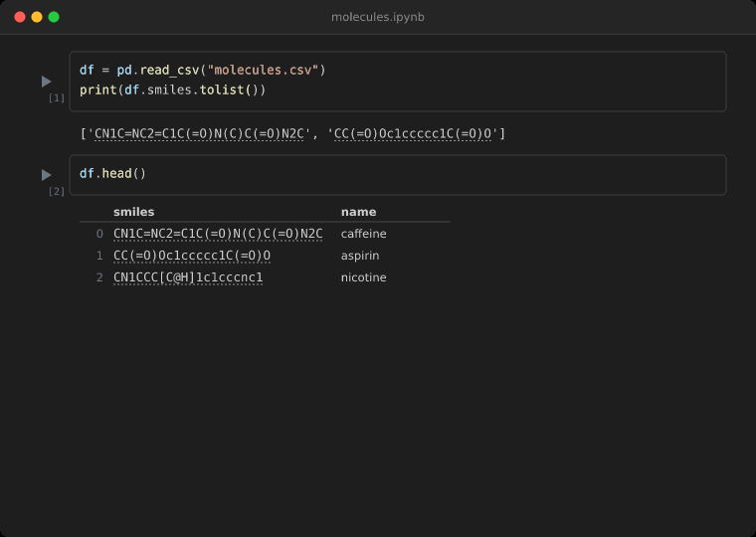Image resolution: width=756 pixels, height=537 pixels.
Task: Click the print(df.smiles.tolist()) code line
Action: tap(173, 90)
